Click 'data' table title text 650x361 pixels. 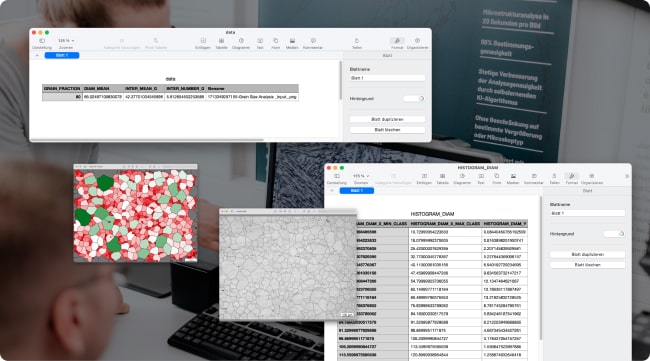click(170, 79)
